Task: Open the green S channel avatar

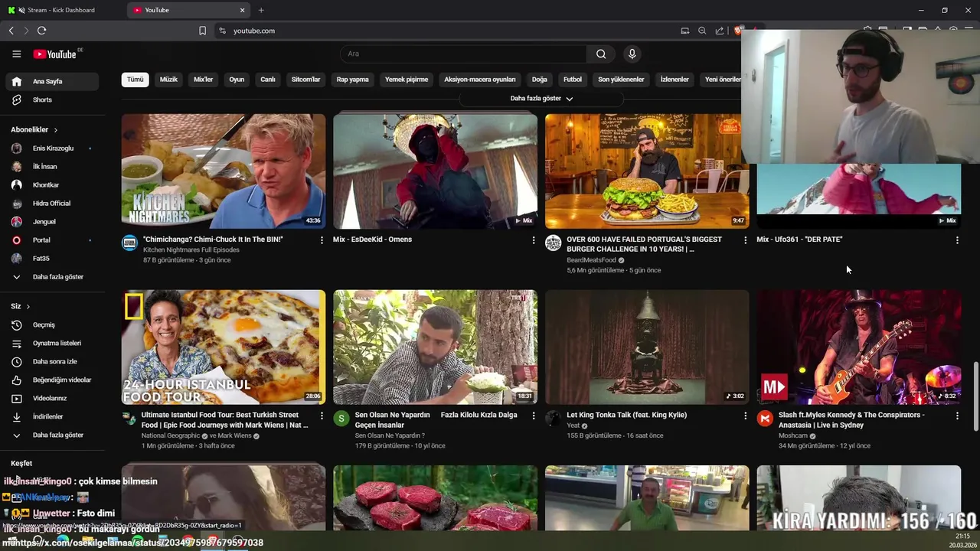Action: (341, 419)
